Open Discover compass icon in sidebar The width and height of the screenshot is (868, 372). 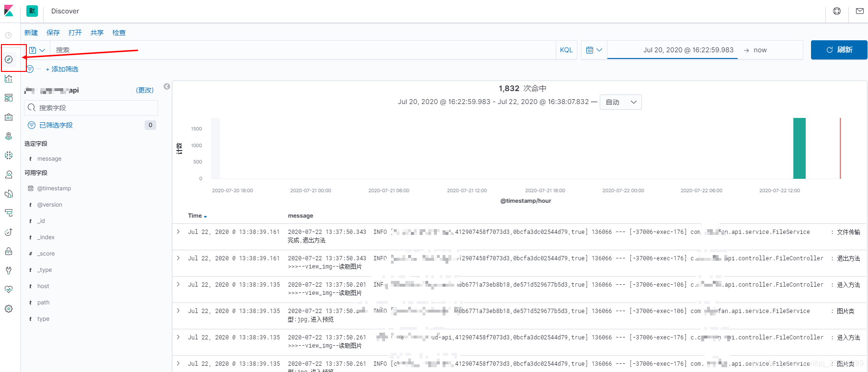pos(9,59)
